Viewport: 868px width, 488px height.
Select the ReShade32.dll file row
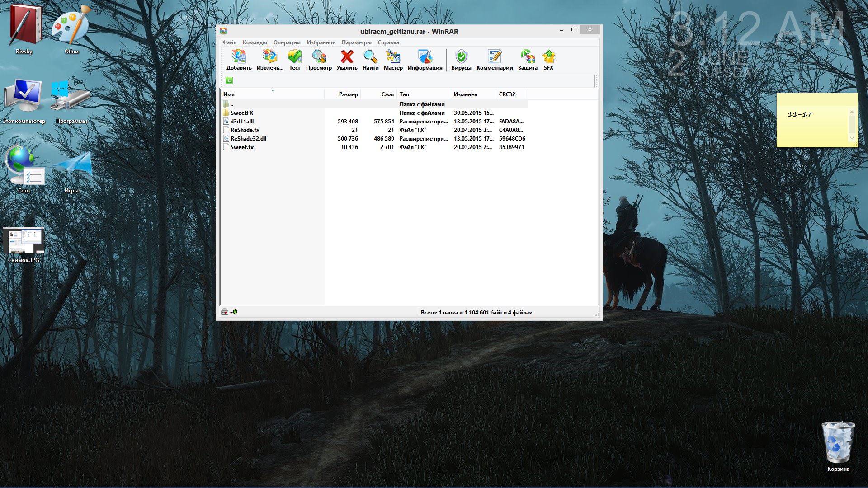248,139
